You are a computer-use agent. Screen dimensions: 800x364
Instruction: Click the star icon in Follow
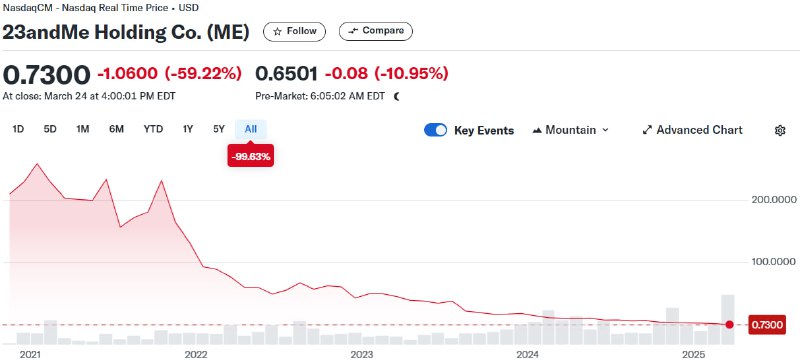pyautogui.click(x=278, y=31)
